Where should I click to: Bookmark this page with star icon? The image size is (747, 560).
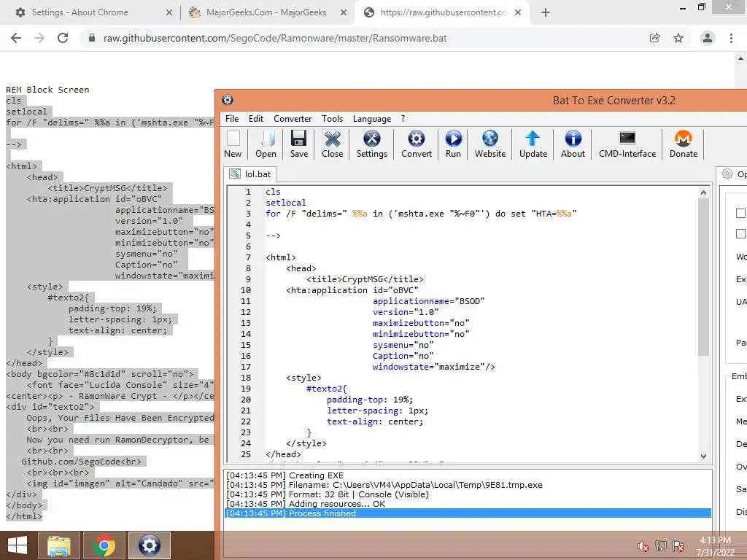click(678, 38)
